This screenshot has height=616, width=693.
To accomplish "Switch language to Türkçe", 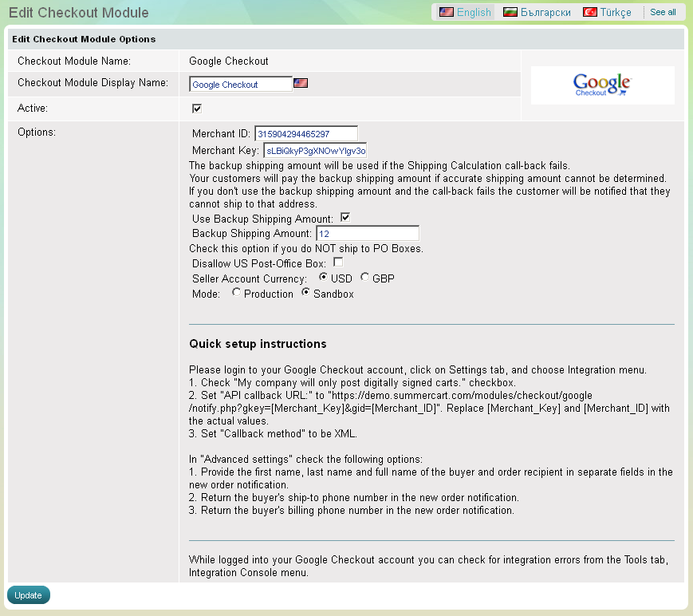I will tap(616, 12).
